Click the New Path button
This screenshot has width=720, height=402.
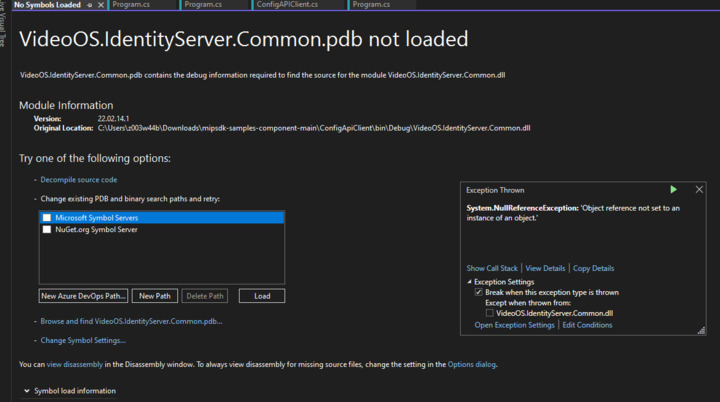[155, 296]
